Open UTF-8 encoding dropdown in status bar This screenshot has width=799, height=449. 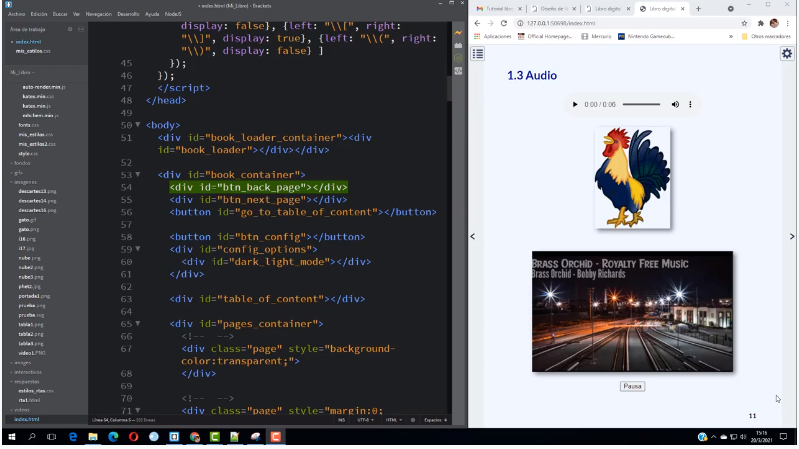click(365, 420)
